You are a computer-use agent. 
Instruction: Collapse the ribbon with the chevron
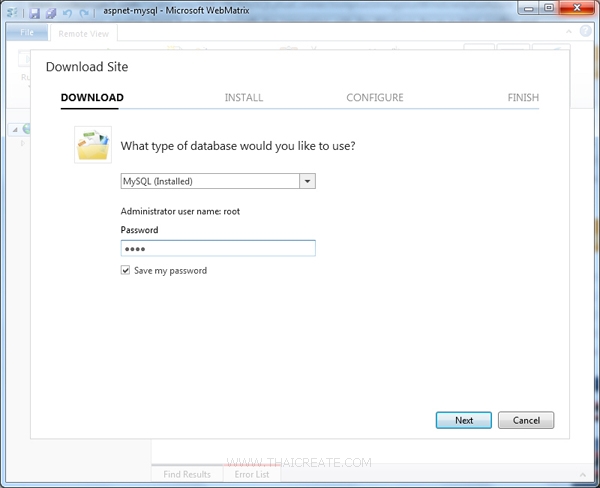[x=569, y=31]
